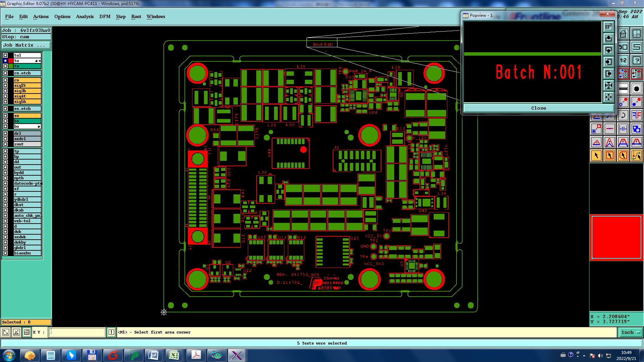Viewport: 644px width, 362px height.
Task: Open the Job Matrix selector
Action: (26, 45)
